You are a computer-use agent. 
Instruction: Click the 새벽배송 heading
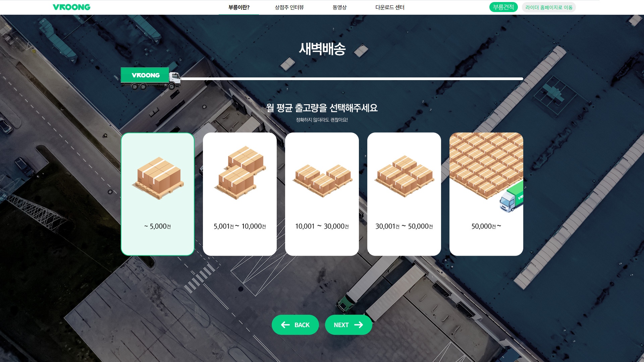click(322, 49)
